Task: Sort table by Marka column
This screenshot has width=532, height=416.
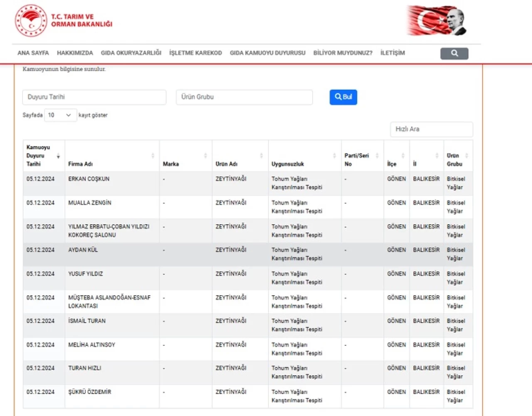Action: [x=185, y=156]
